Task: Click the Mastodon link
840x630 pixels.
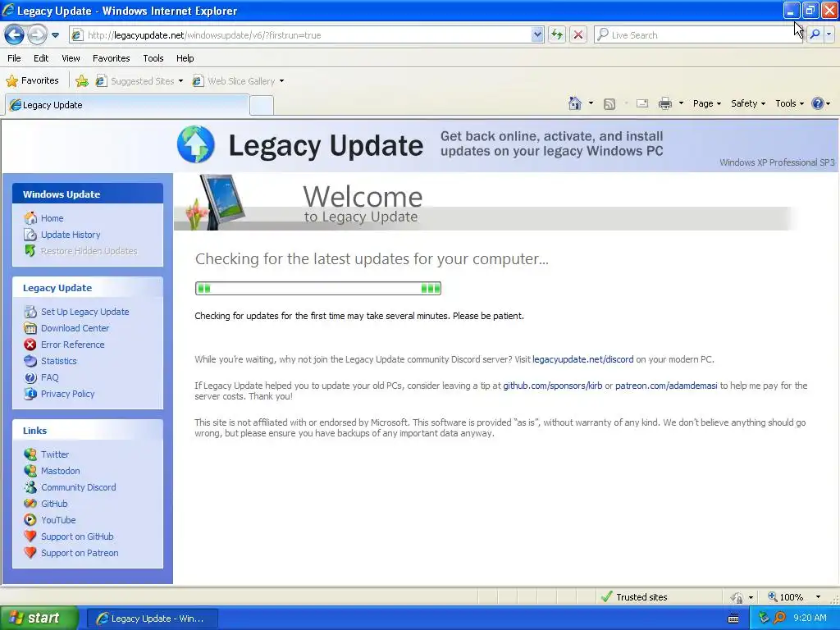Action: click(60, 471)
